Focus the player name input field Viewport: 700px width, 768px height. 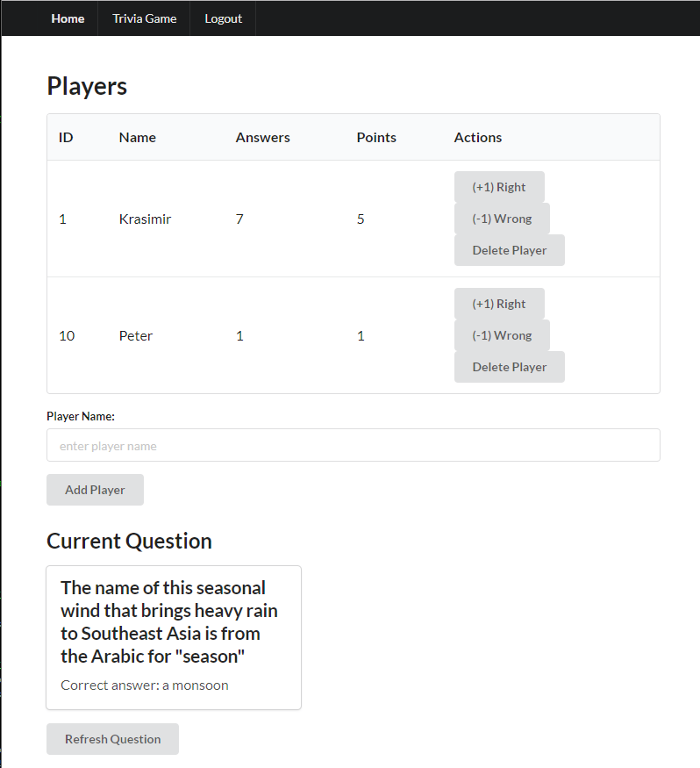pos(353,445)
